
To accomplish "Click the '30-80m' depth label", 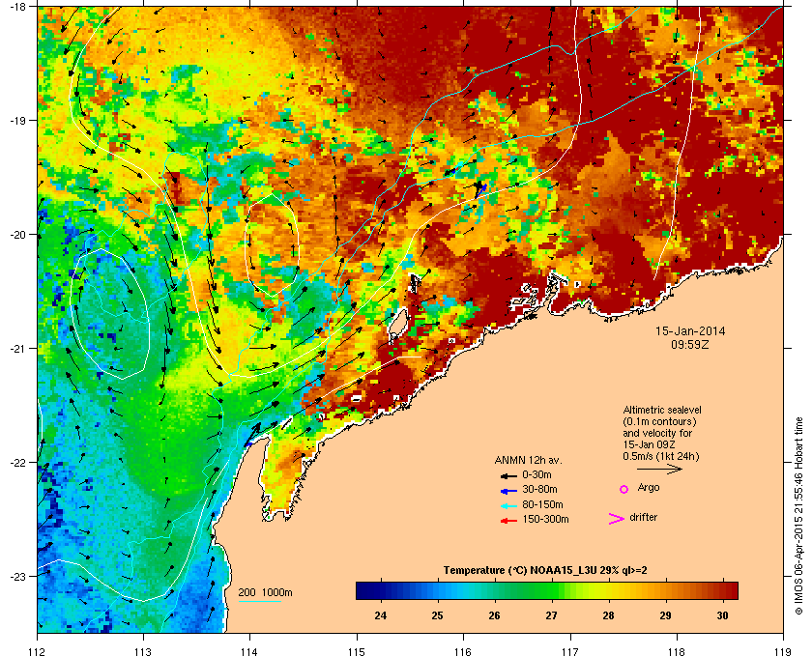I will [539, 489].
